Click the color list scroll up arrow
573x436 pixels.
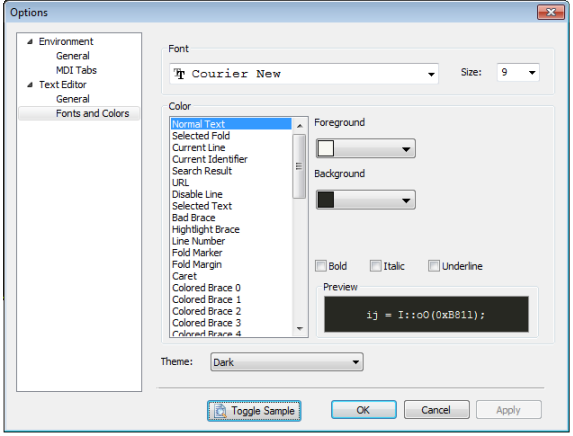coord(300,126)
